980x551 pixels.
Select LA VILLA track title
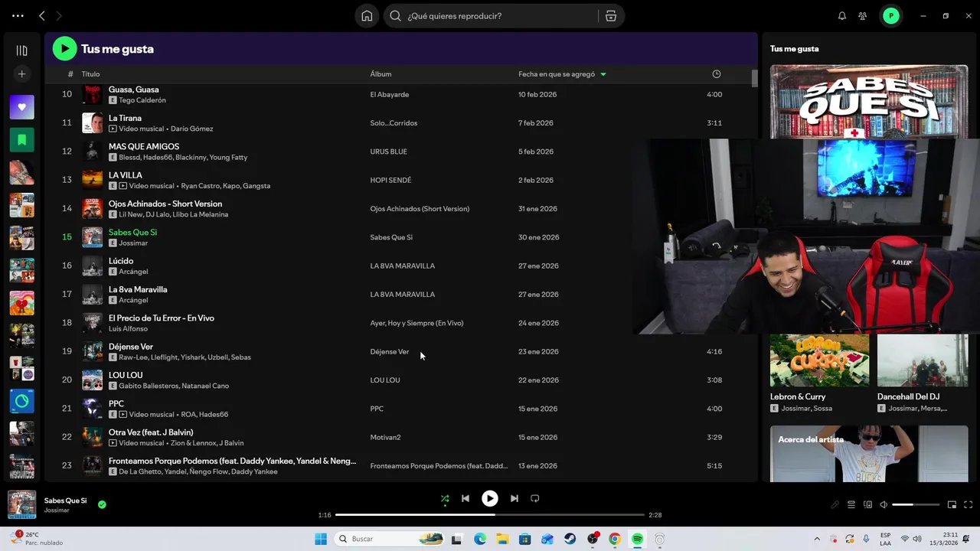pyautogui.click(x=126, y=175)
